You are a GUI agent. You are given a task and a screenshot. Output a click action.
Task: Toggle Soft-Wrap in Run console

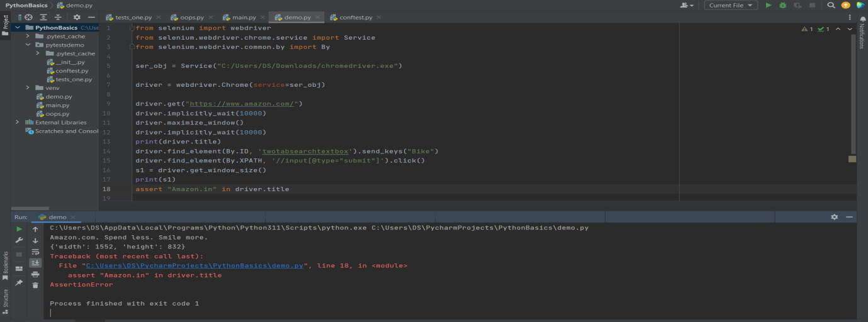(x=35, y=252)
